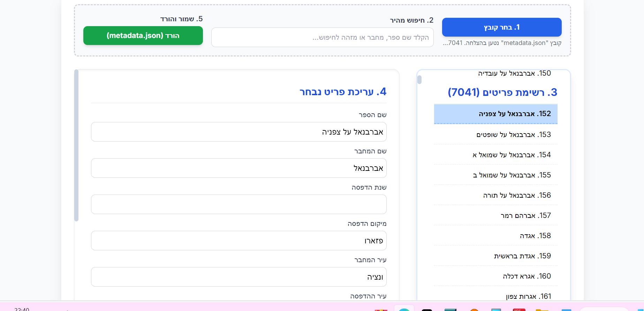Click the author city field ונציה
Image resolution: width=644 pixels, height=311 pixels.
(238, 277)
